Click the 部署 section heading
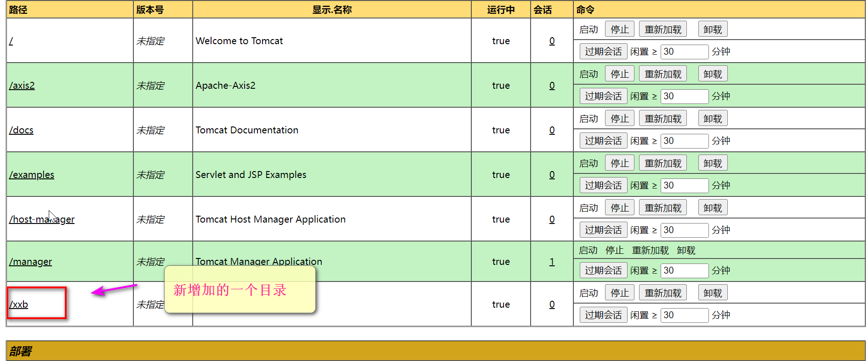This screenshot has width=868, height=361. point(21,351)
